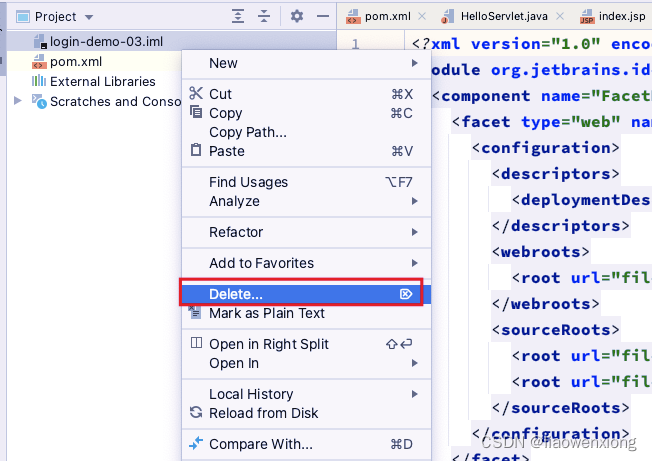
Task: Click line number 1 in editor gutter
Action: [x=355, y=44]
